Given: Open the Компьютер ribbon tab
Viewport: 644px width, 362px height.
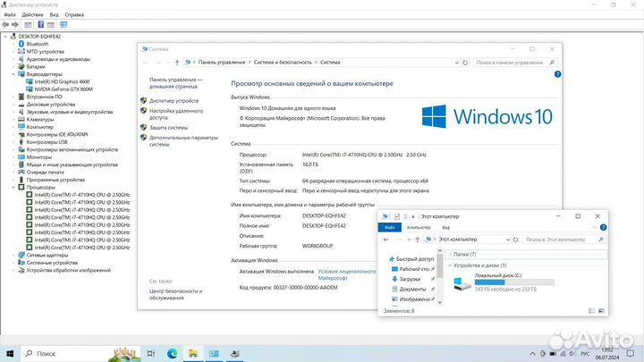Looking at the screenshot, I should pos(419,227).
